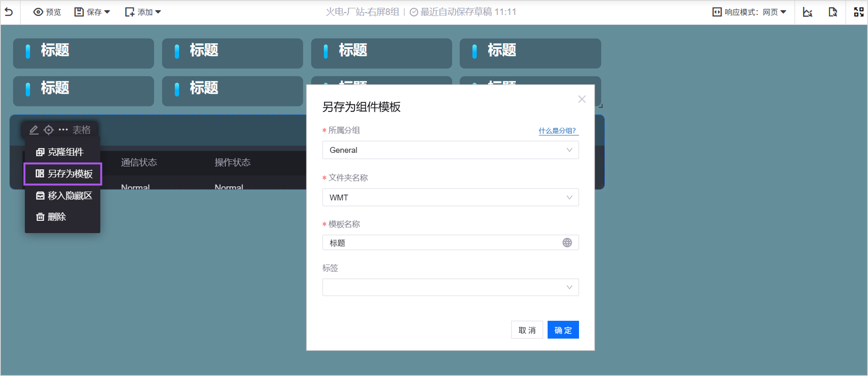Expand the 文件夹名称 WMT dropdown
The width and height of the screenshot is (868, 376).
coord(451,197)
